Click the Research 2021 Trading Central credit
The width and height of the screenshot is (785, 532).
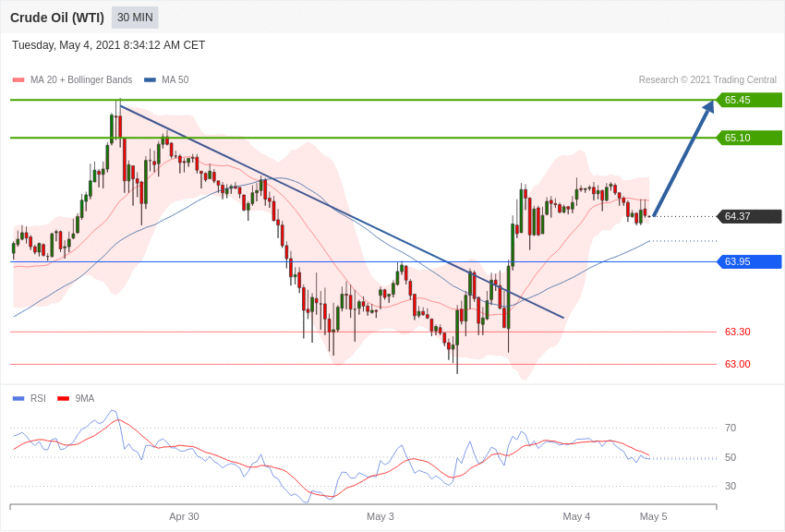[707, 80]
